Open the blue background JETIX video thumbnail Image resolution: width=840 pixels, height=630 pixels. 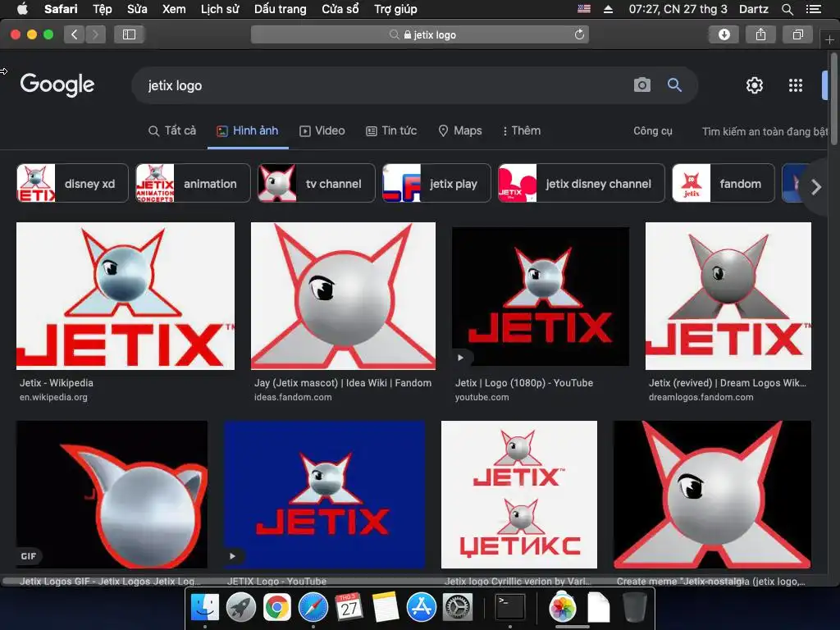[325, 495]
